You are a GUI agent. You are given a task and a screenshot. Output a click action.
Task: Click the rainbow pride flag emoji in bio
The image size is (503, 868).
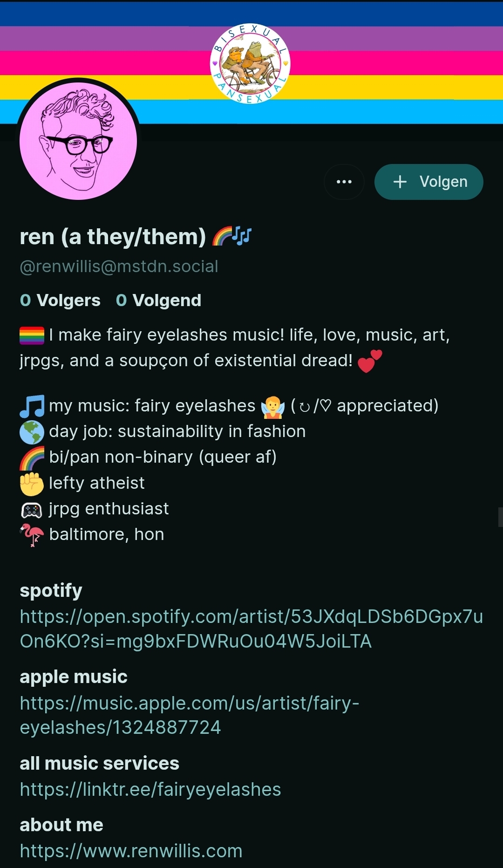click(32, 335)
